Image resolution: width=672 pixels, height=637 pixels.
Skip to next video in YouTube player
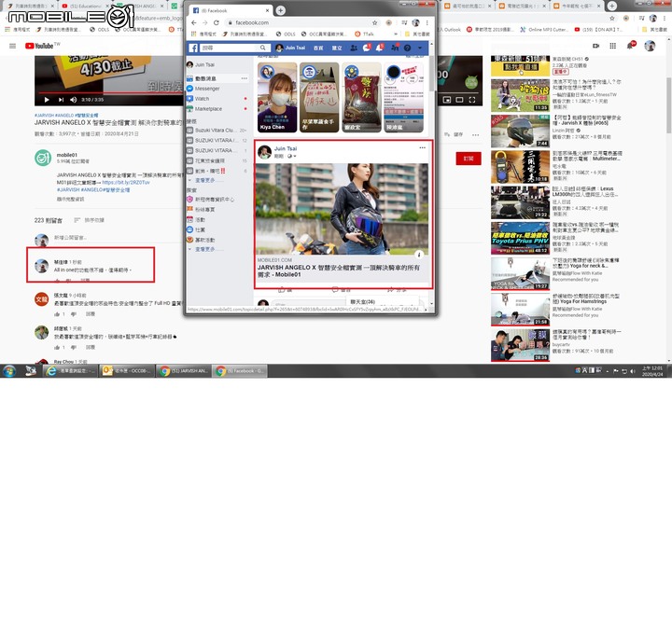61,100
